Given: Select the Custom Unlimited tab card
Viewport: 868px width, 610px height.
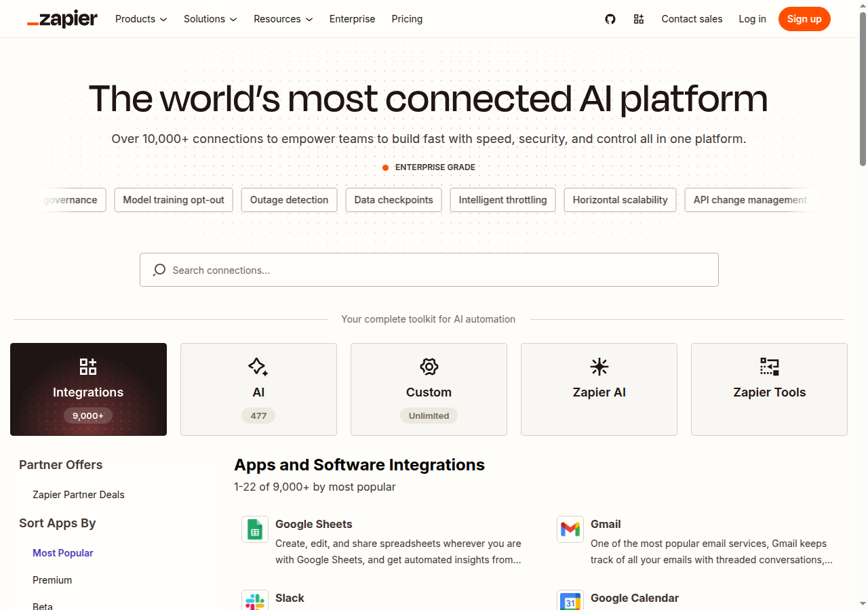Looking at the screenshot, I should coord(429,389).
